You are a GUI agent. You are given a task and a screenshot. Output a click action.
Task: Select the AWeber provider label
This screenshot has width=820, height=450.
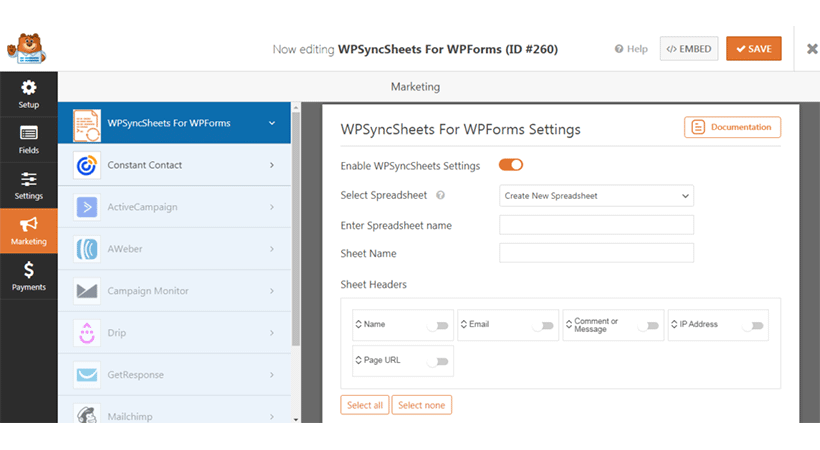point(125,249)
